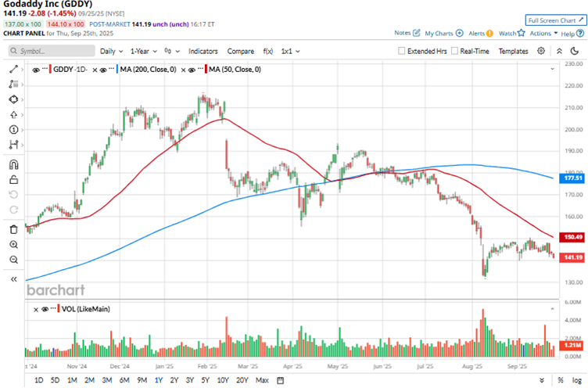Switch to dark mode moon icon
This screenshot has width=588, height=388.
click(x=574, y=51)
